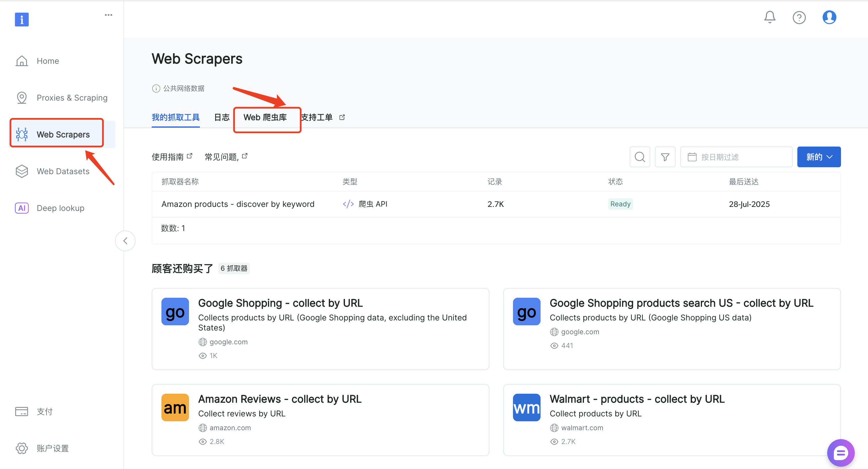
Task: Click the 28-Jul-2025 date cell
Action: pyautogui.click(x=749, y=204)
